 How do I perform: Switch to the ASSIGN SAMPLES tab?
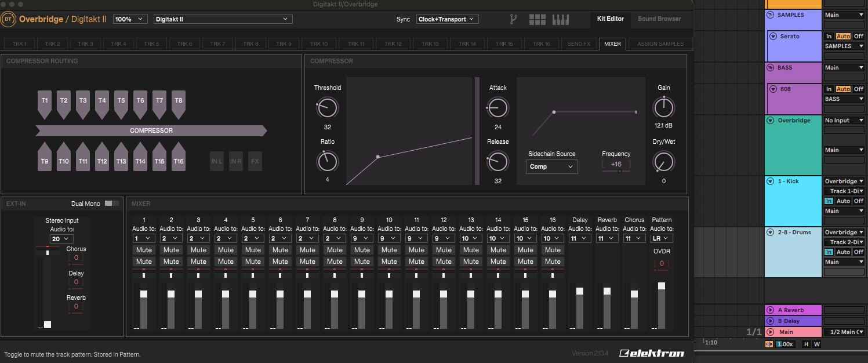(660, 44)
